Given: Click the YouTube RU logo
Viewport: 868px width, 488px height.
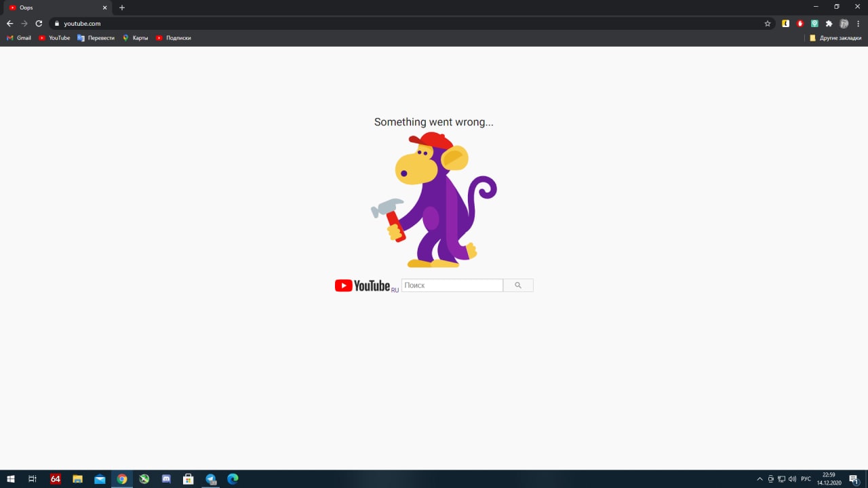Looking at the screenshot, I should tap(366, 285).
